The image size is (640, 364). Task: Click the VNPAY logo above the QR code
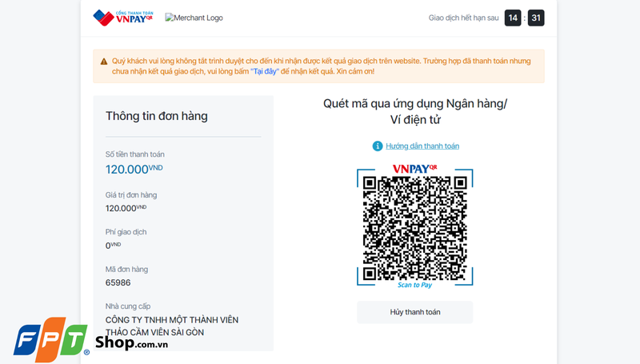(x=414, y=169)
